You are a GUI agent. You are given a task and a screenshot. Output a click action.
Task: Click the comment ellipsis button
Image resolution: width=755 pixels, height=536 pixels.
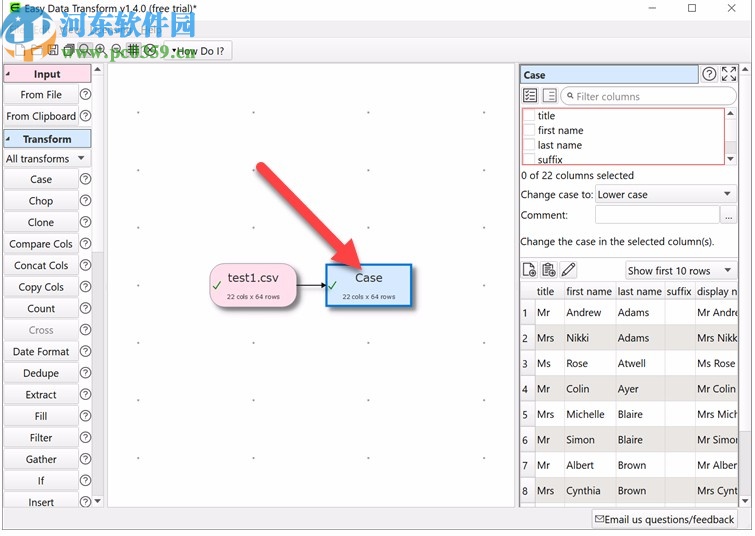coord(729,215)
